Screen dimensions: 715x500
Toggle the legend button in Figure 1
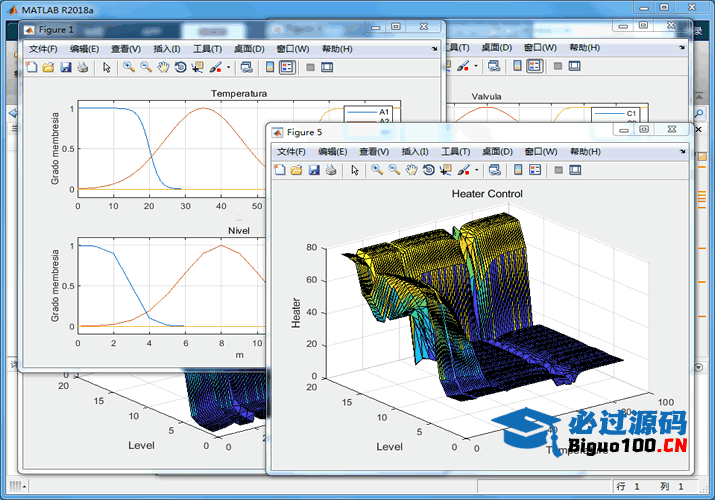click(x=287, y=67)
